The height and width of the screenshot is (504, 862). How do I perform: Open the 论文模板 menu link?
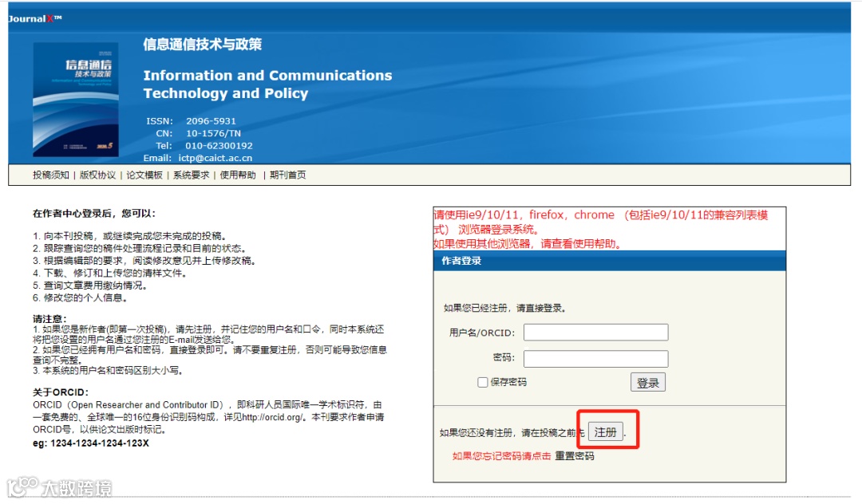[144, 175]
